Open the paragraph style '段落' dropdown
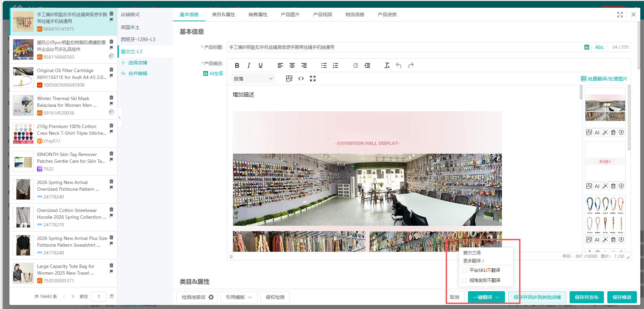 (x=253, y=79)
